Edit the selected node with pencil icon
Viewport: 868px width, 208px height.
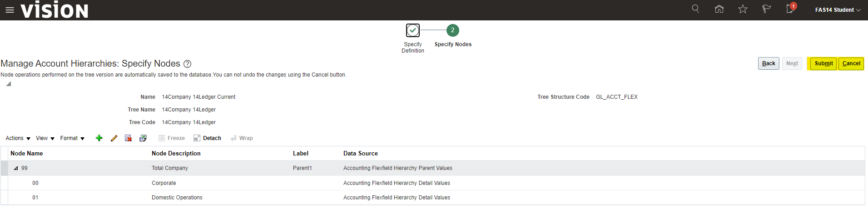pos(114,138)
